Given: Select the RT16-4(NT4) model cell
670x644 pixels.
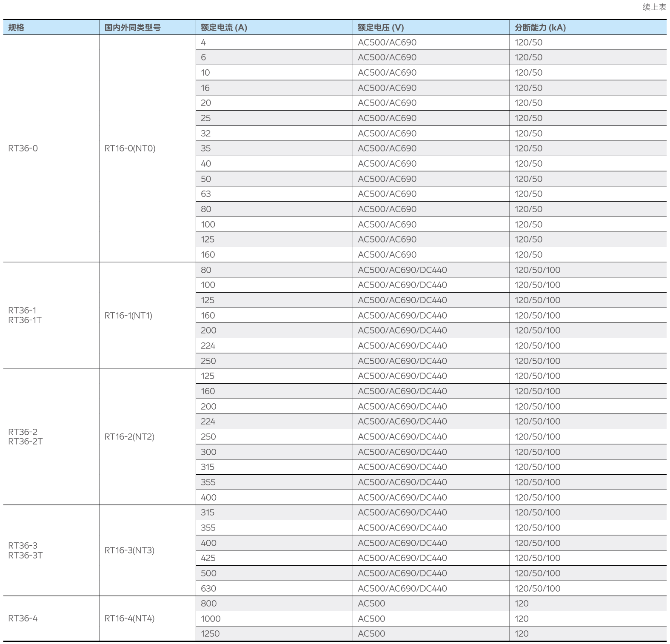Looking at the screenshot, I should [129, 618].
